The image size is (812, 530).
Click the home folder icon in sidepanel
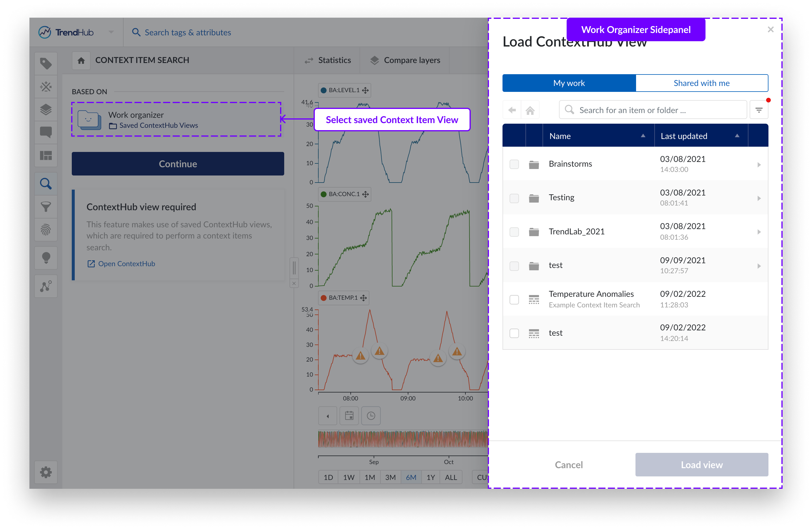tap(530, 110)
